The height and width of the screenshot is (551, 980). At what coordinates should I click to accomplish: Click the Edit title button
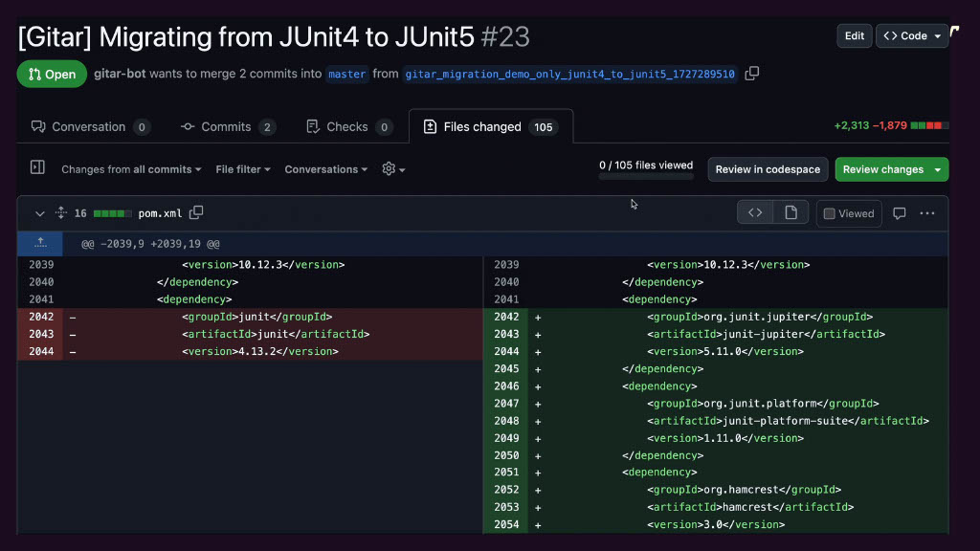[855, 35]
